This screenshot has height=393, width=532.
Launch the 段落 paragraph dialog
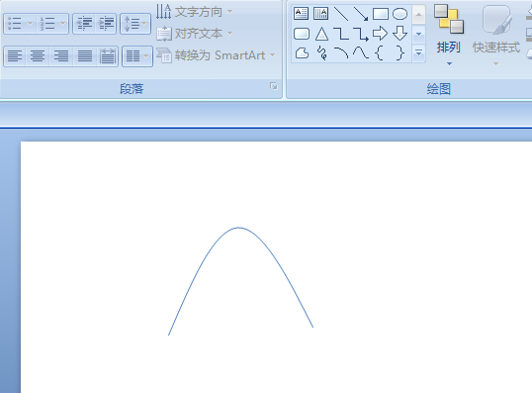pos(274,86)
